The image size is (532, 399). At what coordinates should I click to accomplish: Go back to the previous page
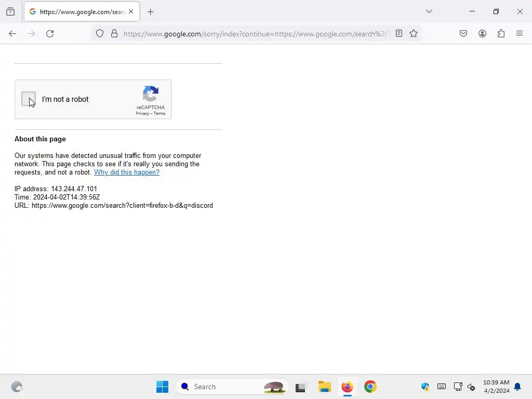click(x=12, y=34)
